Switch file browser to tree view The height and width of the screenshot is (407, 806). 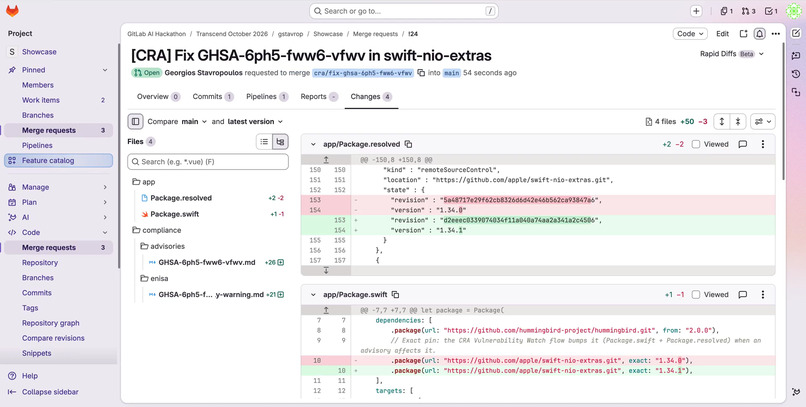click(x=280, y=142)
